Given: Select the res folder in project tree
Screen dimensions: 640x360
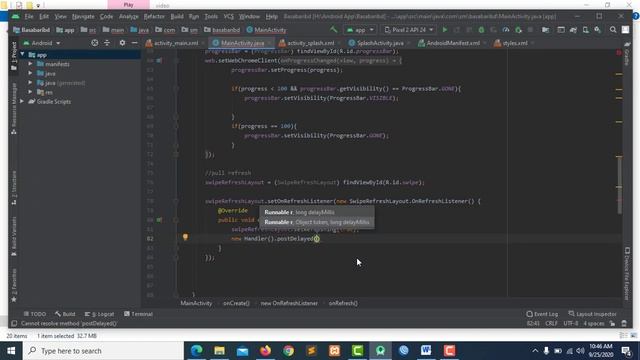Looking at the screenshot, I should pyautogui.click(x=49, y=92).
